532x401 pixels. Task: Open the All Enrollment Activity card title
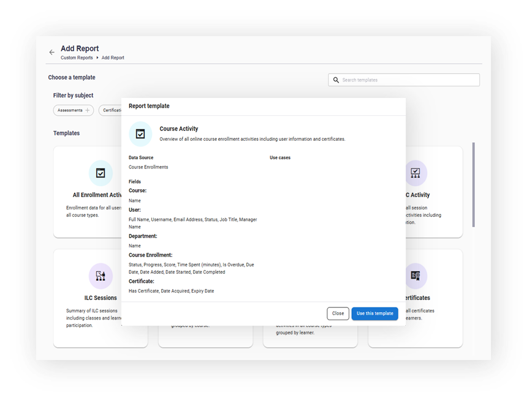tap(97, 195)
